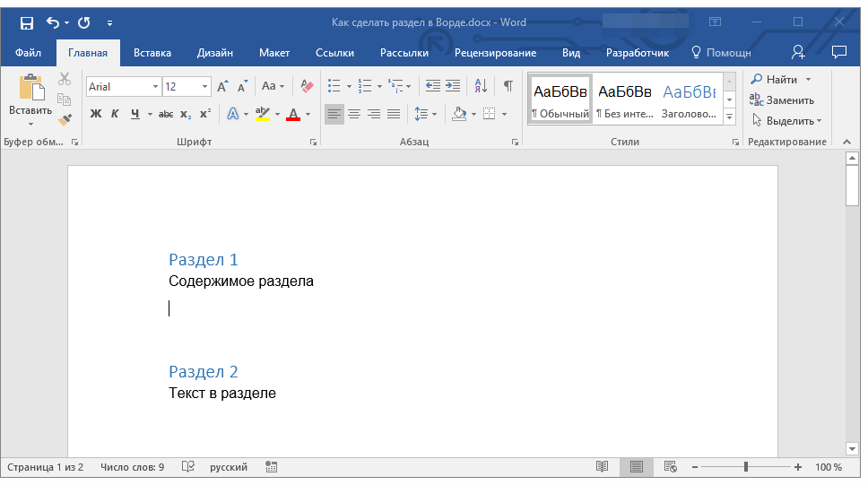Click the Sort A-Z icon
Screen dimensions: 868x485
pos(481,86)
